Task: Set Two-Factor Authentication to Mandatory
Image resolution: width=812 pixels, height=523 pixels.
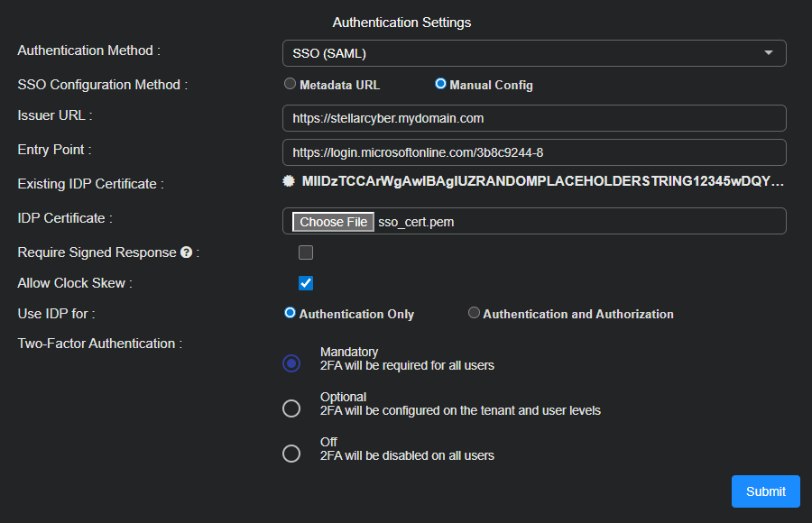Action: click(x=291, y=363)
